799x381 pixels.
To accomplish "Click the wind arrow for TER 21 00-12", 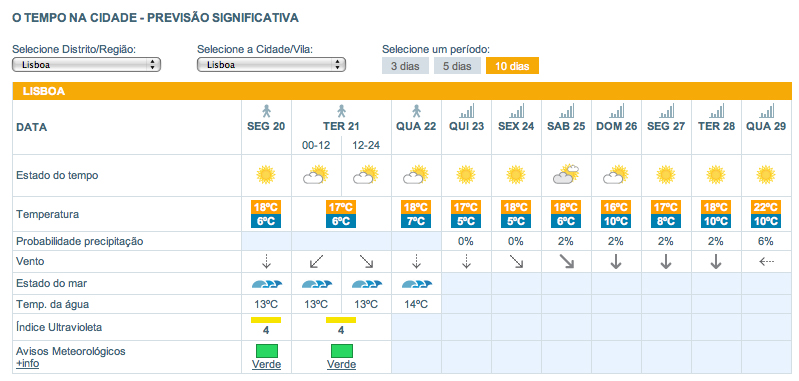I will (316, 262).
